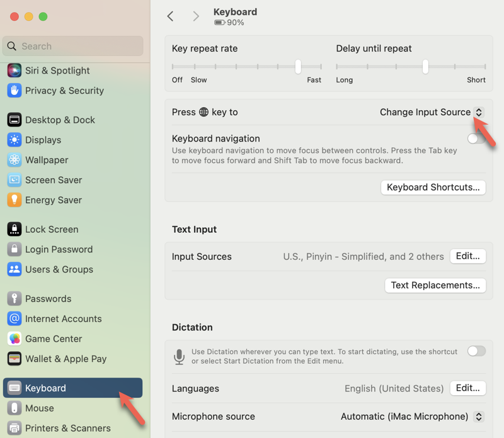Open Privacy & Security hand icon
Image resolution: width=504 pixels, height=438 pixels.
14,91
